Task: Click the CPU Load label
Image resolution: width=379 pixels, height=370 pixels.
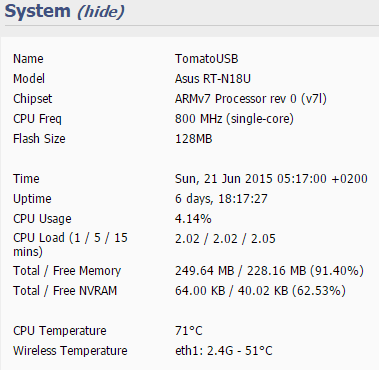Action: coord(70,245)
